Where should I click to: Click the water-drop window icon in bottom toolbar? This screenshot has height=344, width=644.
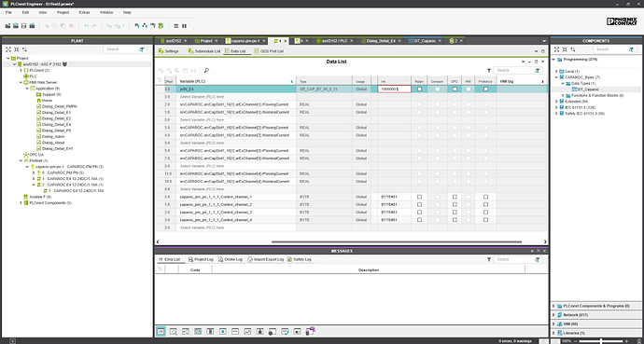point(223,331)
